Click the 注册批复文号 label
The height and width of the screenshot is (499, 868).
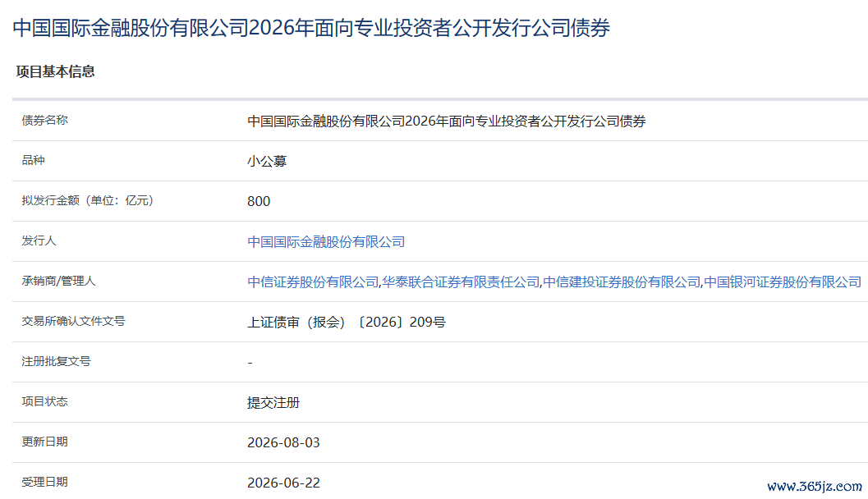coord(56,361)
